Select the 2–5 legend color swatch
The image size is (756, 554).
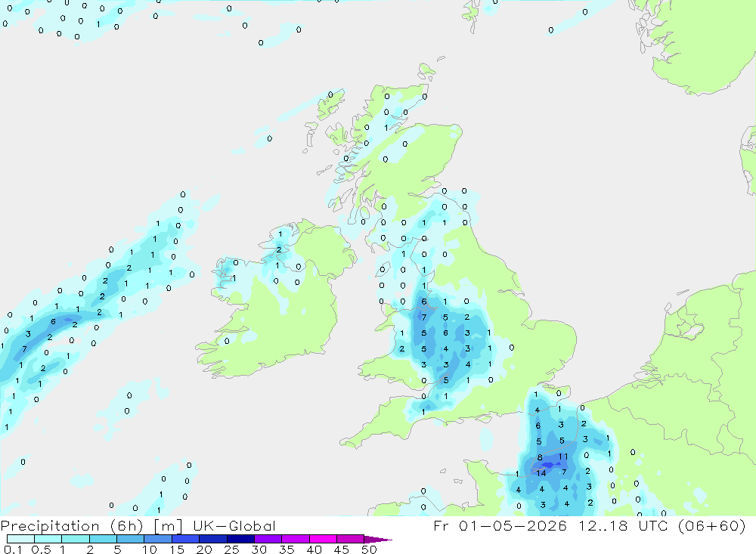click(x=103, y=539)
